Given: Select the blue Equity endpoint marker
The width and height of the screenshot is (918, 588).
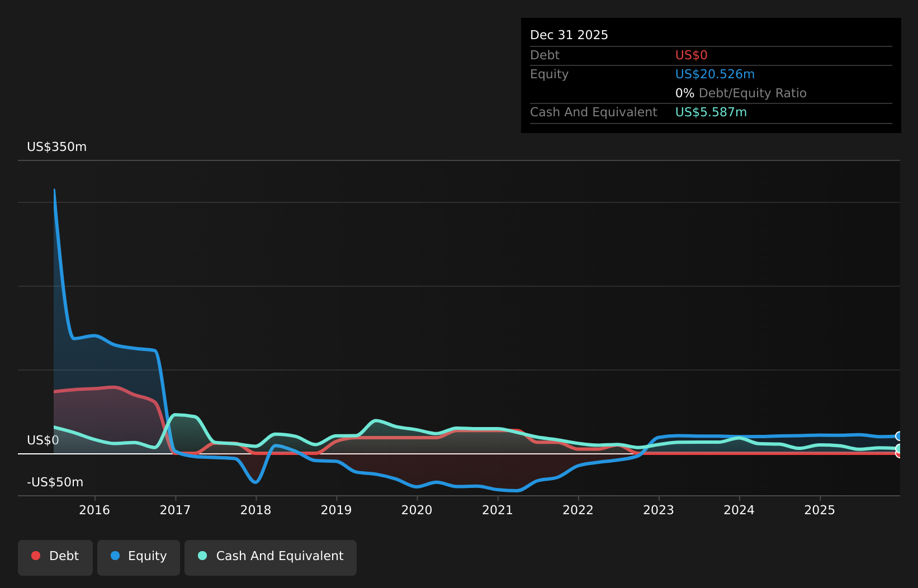Looking at the screenshot, I should 899,436.
